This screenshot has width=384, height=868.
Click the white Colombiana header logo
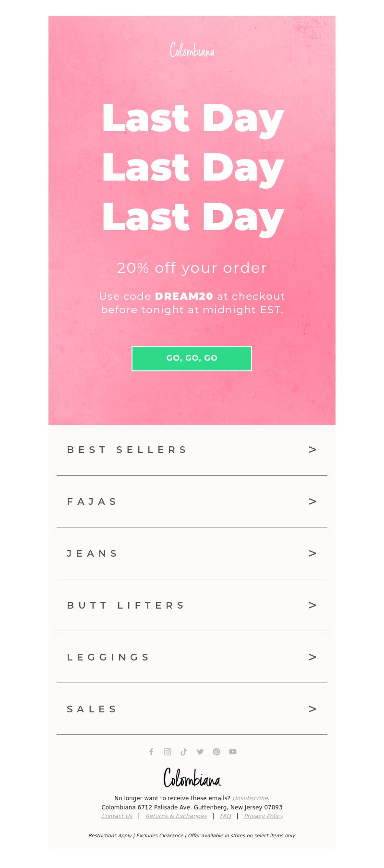tap(192, 50)
